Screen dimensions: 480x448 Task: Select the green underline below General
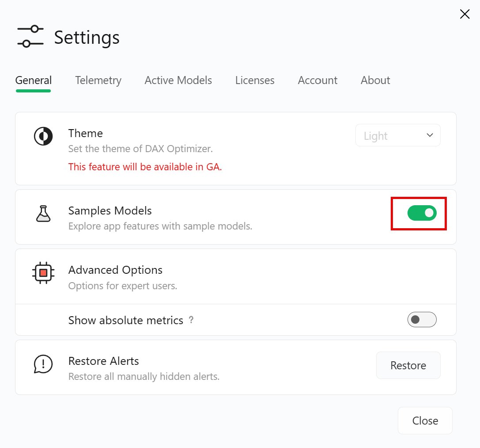(33, 91)
